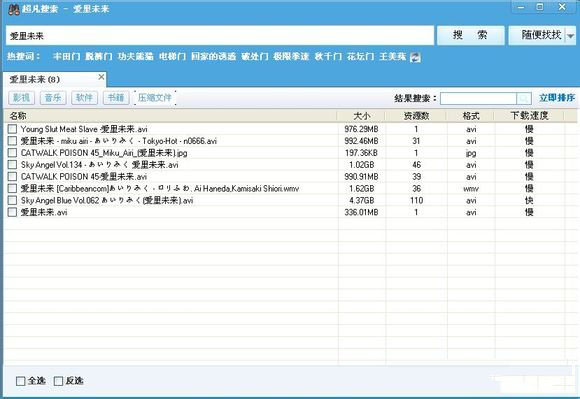Click hot word 王美莼

tap(392, 57)
